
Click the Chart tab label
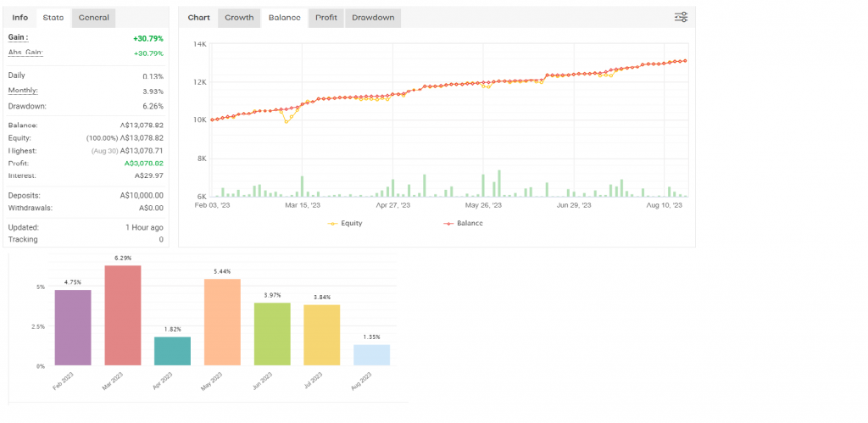click(x=199, y=18)
